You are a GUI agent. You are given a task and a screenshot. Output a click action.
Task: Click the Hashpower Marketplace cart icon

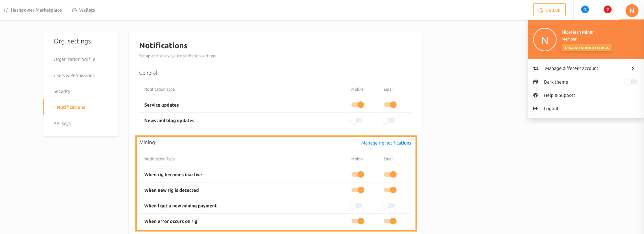click(6, 10)
